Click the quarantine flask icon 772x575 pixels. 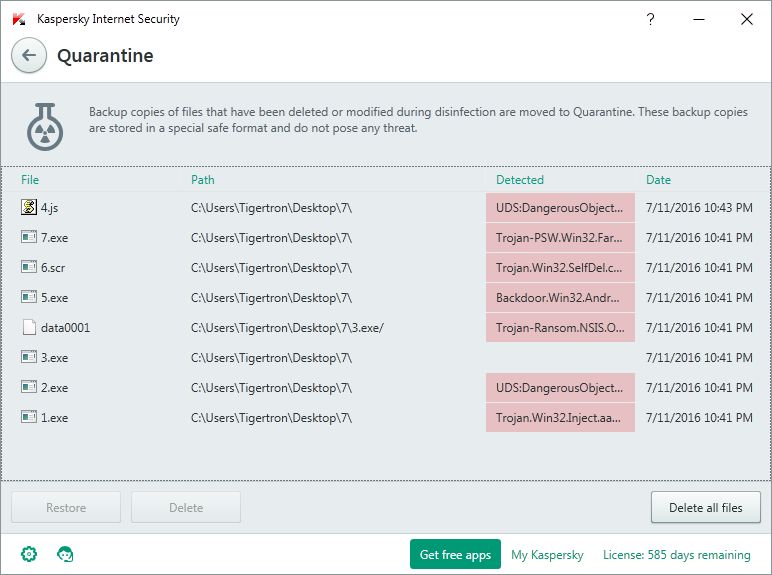pyautogui.click(x=45, y=127)
